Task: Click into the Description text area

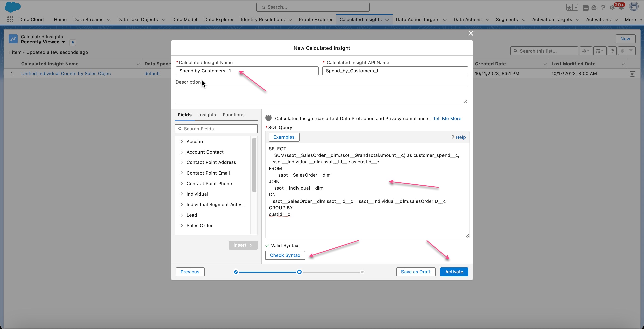Action: click(322, 95)
